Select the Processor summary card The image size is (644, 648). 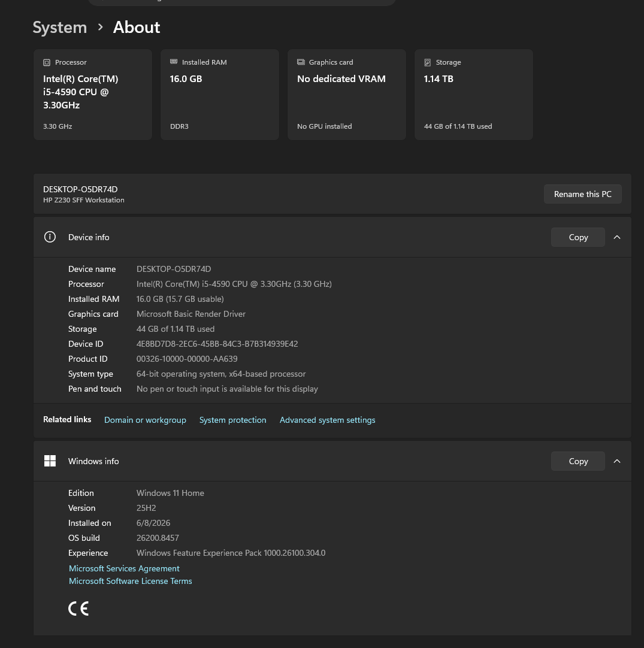pyautogui.click(x=93, y=95)
